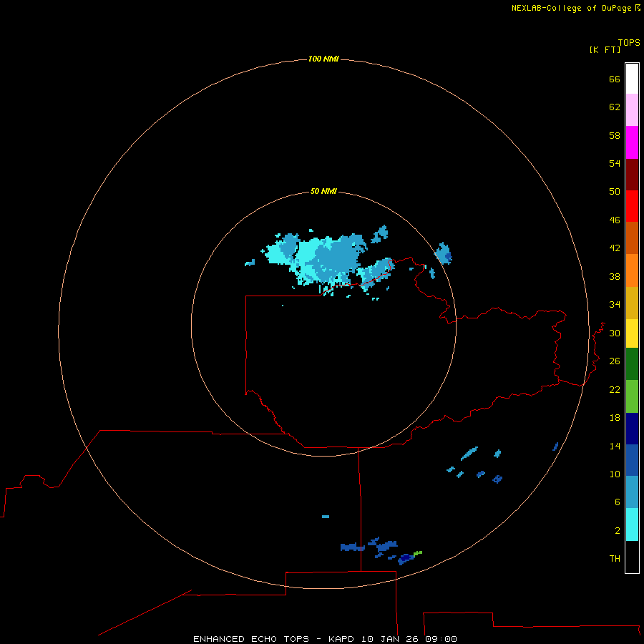
Task: Pick the cyan legend swatch
Action: click(x=632, y=525)
